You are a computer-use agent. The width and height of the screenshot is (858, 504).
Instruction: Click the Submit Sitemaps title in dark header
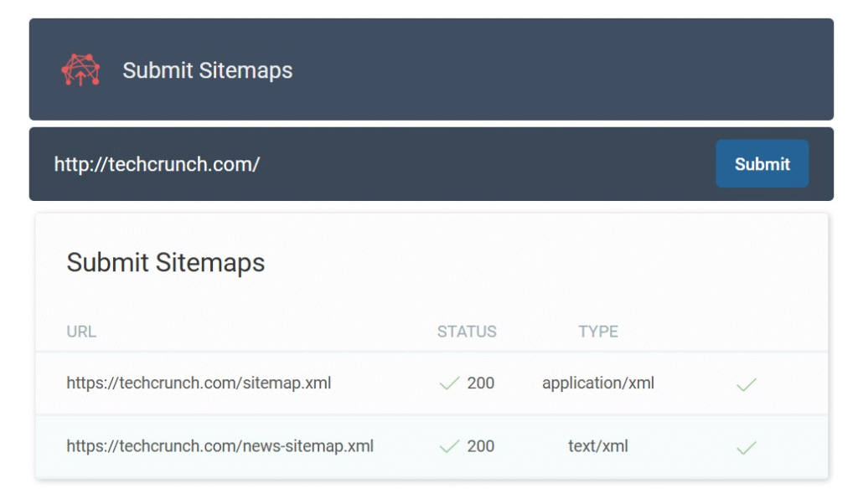208,70
